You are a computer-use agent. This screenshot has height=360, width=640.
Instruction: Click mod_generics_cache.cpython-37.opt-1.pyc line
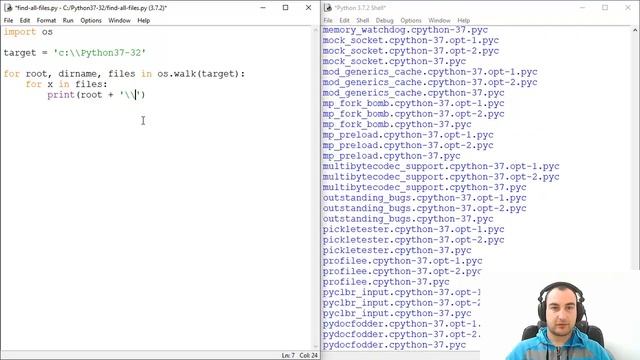[430, 72]
